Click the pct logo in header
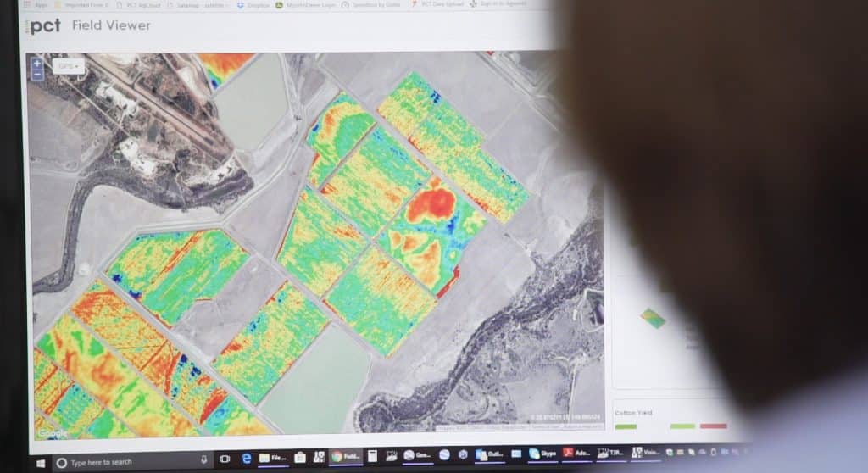This screenshot has width=868, height=473. 43,26
